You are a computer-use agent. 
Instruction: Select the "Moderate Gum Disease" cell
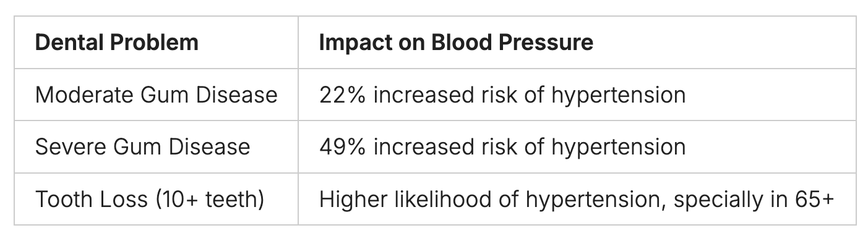point(156,95)
